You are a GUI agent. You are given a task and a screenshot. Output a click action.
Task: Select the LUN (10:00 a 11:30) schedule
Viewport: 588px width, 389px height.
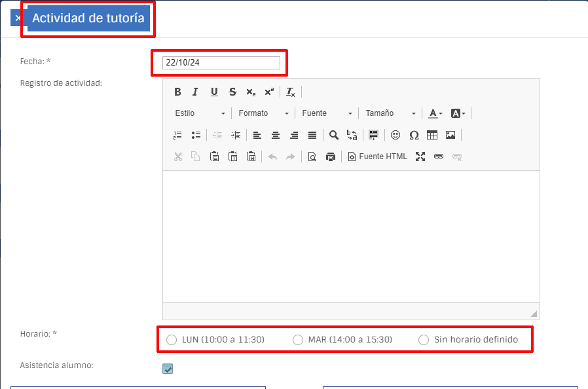(172, 340)
